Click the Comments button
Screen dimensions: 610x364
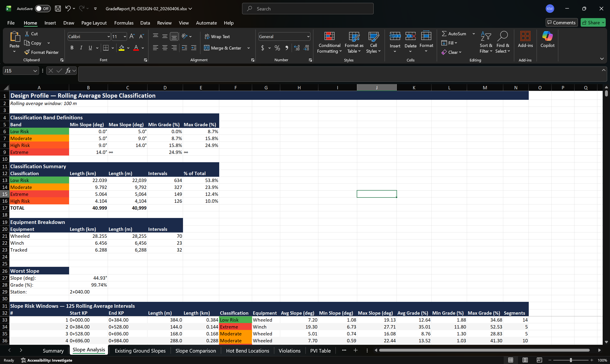561,22
